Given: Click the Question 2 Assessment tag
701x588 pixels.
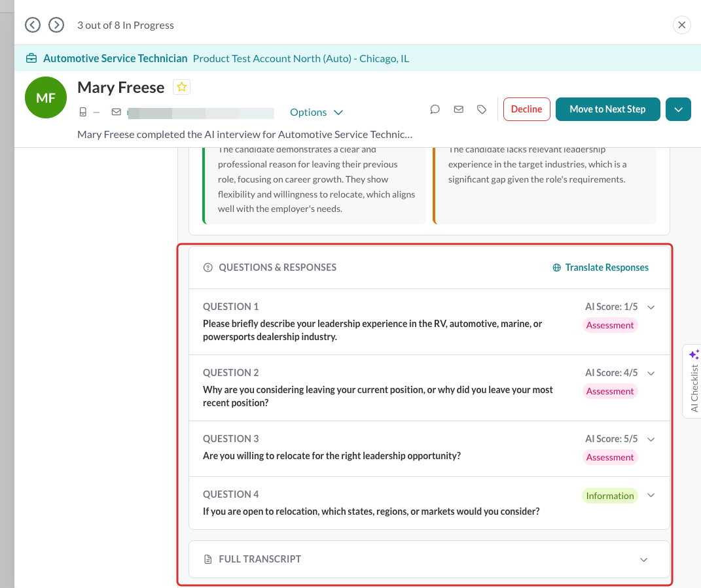Looking at the screenshot, I should pyautogui.click(x=610, y=391).
